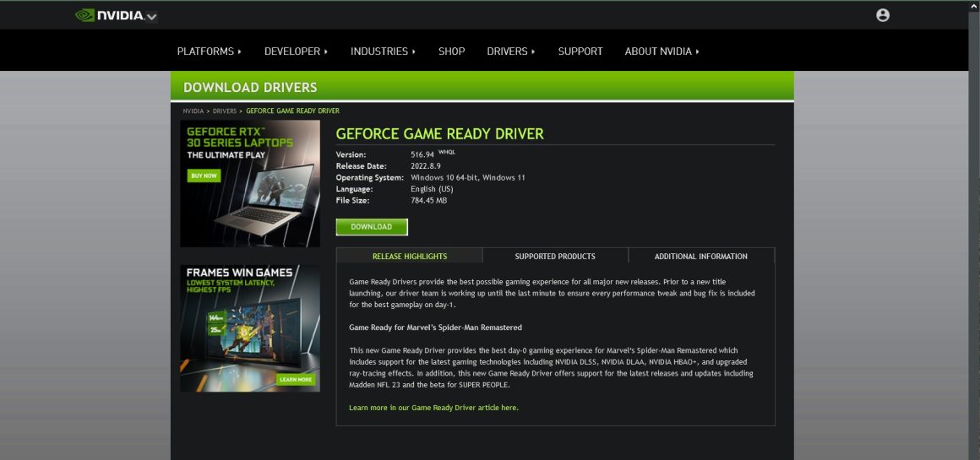
Task: Click the English (US) language value
Action: point(432,189)
